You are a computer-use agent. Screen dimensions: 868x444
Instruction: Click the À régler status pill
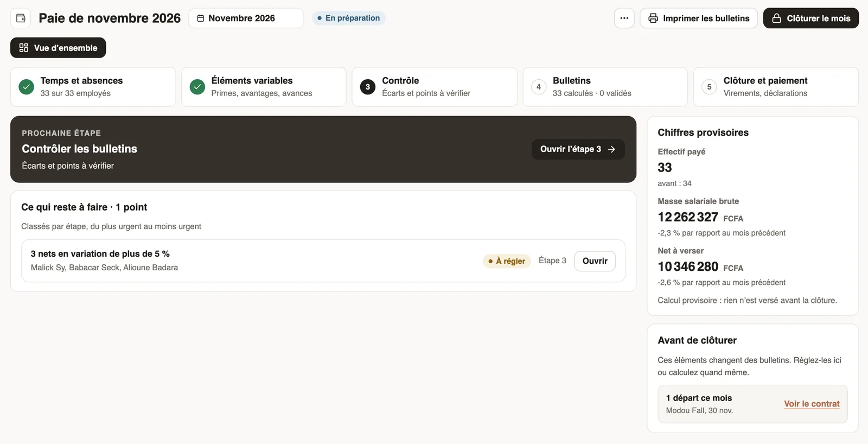tap(507, 261)
